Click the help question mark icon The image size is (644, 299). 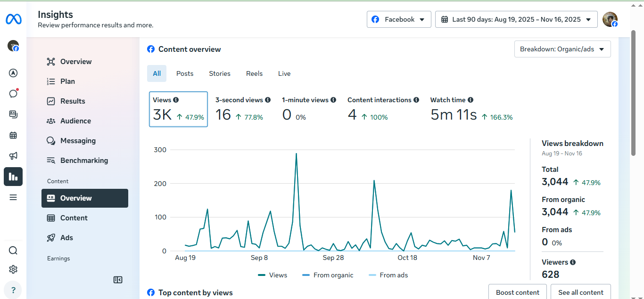click(x=13, y=290)
